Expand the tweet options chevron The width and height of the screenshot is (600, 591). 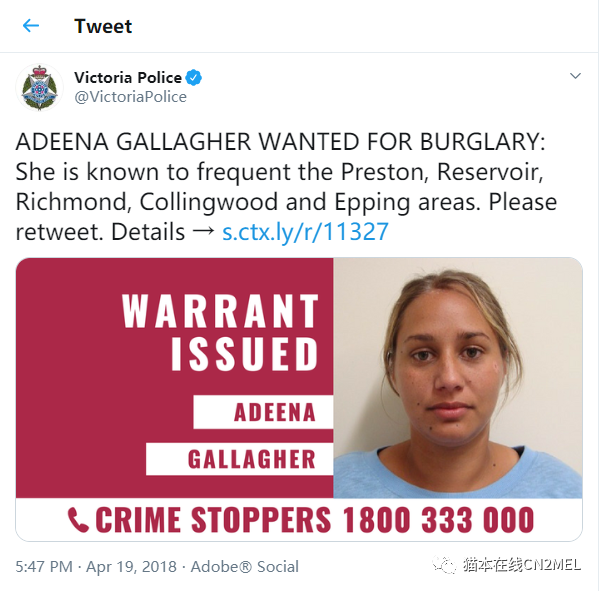pos(575,76)
